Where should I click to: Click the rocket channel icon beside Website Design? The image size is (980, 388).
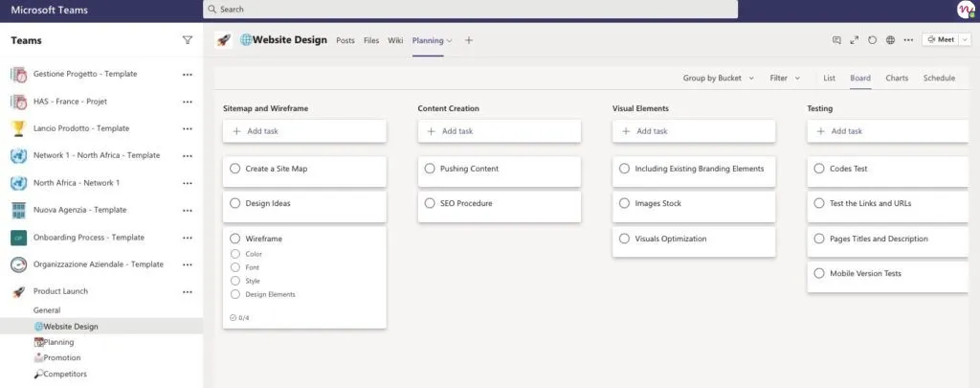(223, 40)
